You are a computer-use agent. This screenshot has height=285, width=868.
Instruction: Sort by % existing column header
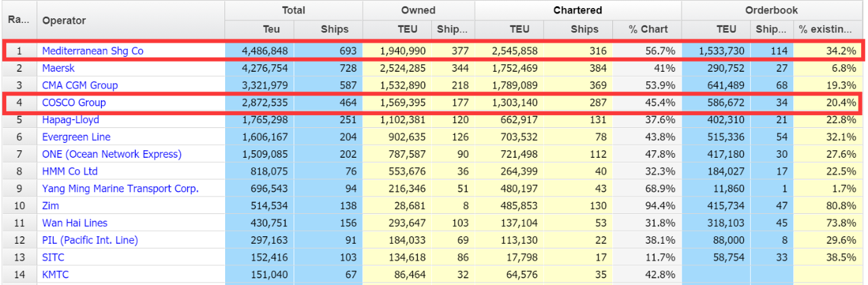(x=828, y=30)
